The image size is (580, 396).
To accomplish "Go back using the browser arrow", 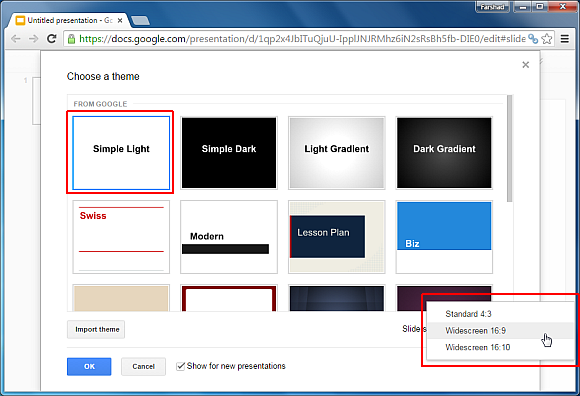I will click(x=16, y=38).
